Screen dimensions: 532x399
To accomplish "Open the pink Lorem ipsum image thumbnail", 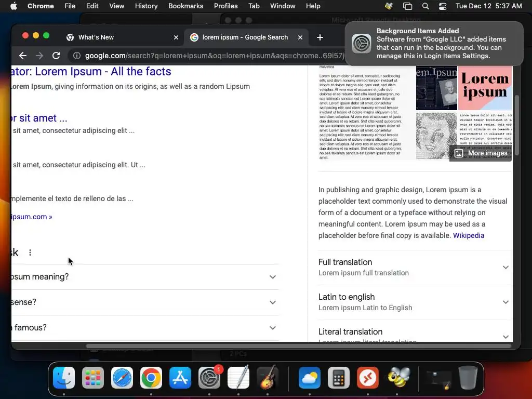I will click(485, 88).
